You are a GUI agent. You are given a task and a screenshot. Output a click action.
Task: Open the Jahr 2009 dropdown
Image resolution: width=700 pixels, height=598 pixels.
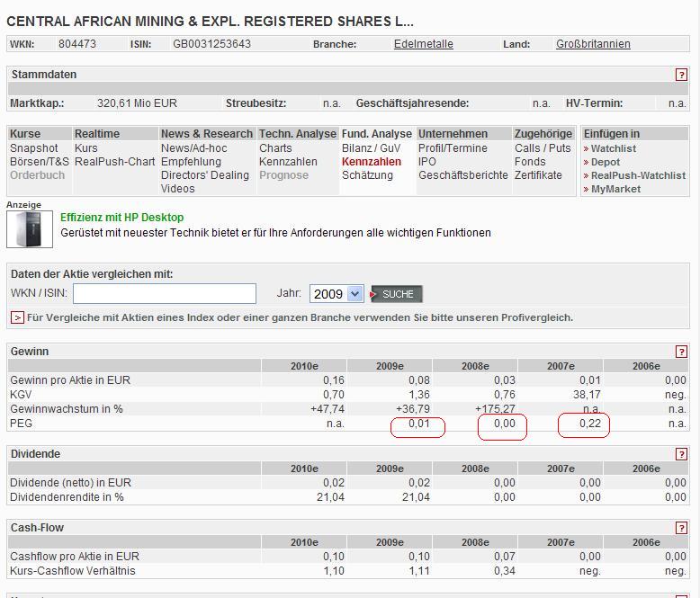[x=337, y=294]
